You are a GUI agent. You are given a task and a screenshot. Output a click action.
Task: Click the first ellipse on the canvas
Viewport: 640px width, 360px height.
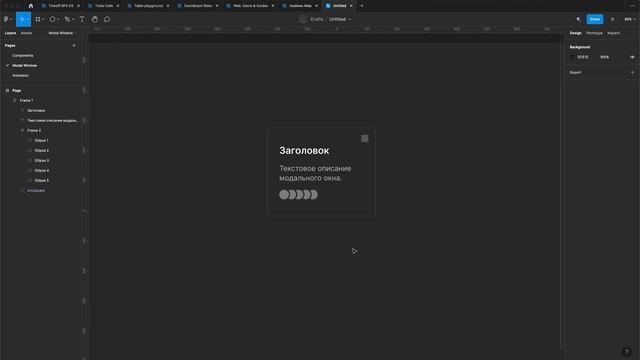[284, 195]
